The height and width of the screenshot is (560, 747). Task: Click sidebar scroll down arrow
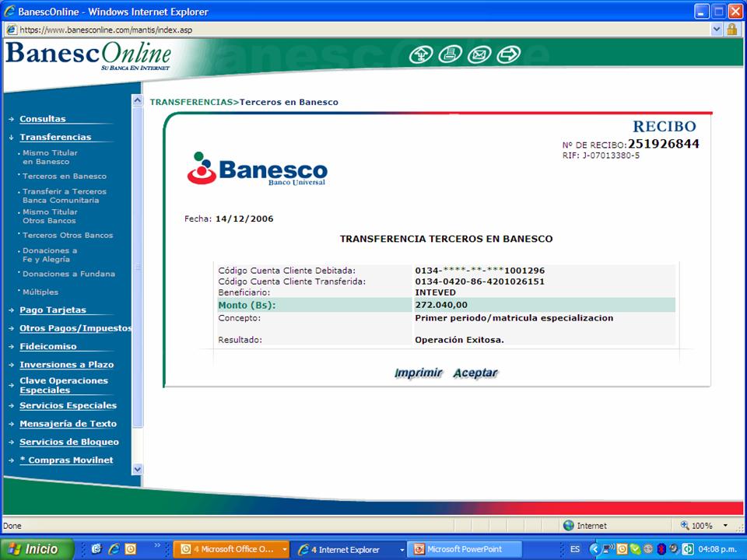click(137, 469)
